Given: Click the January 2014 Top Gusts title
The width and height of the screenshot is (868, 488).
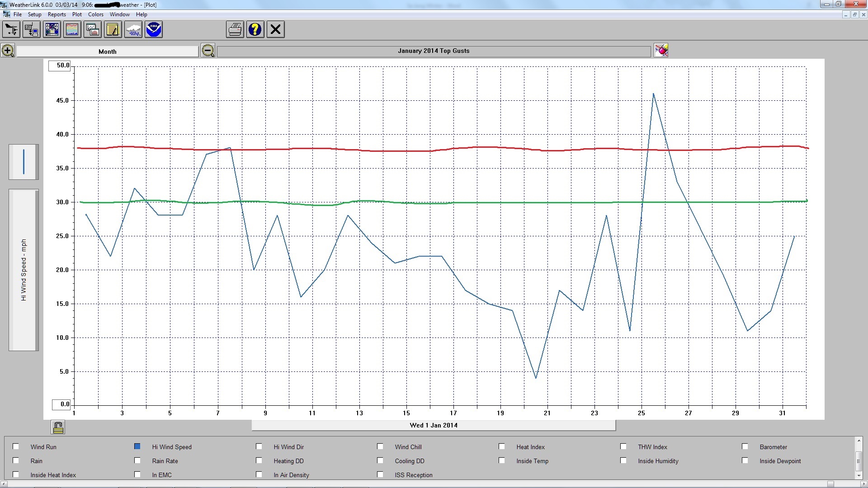Looking at the screenshot, I should (433, 51).
